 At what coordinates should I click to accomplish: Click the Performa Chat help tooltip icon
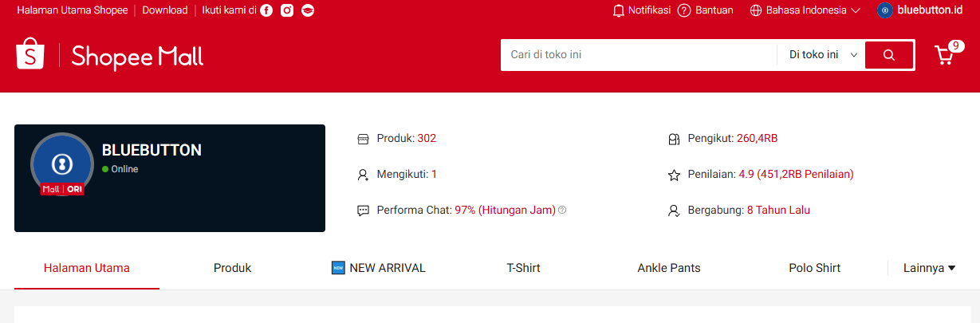point(562,210)
